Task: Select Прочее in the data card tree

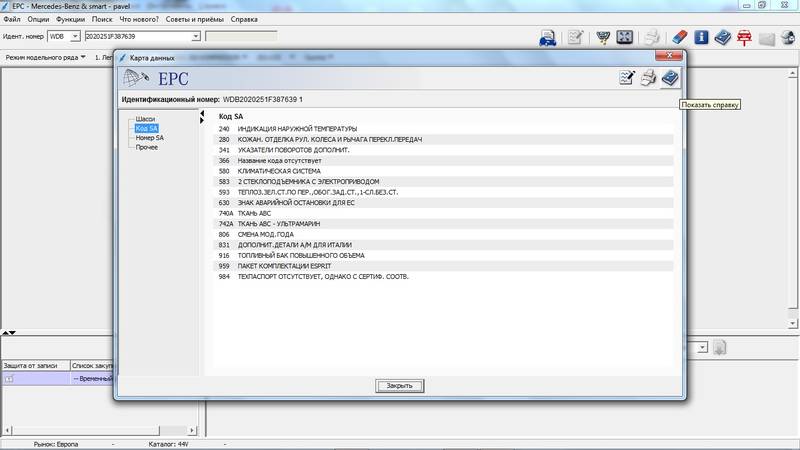Action: [x=146, y=147]
